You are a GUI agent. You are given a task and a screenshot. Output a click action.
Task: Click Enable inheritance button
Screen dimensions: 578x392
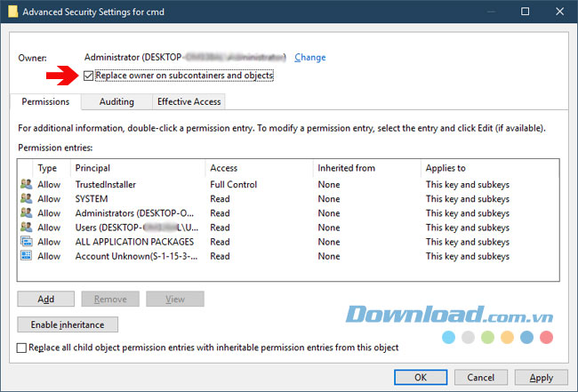pyautogui.click(x=68, y=324)
